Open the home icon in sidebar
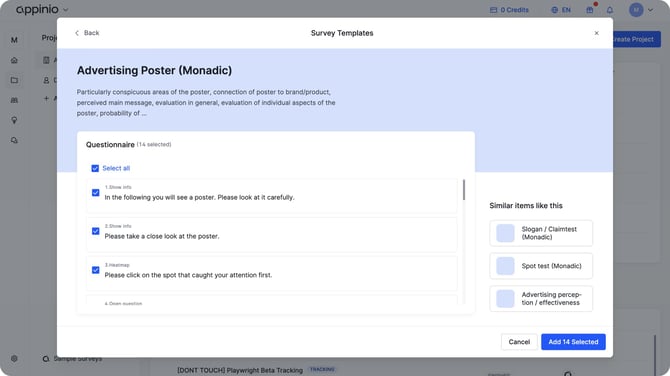 point(14,60)
